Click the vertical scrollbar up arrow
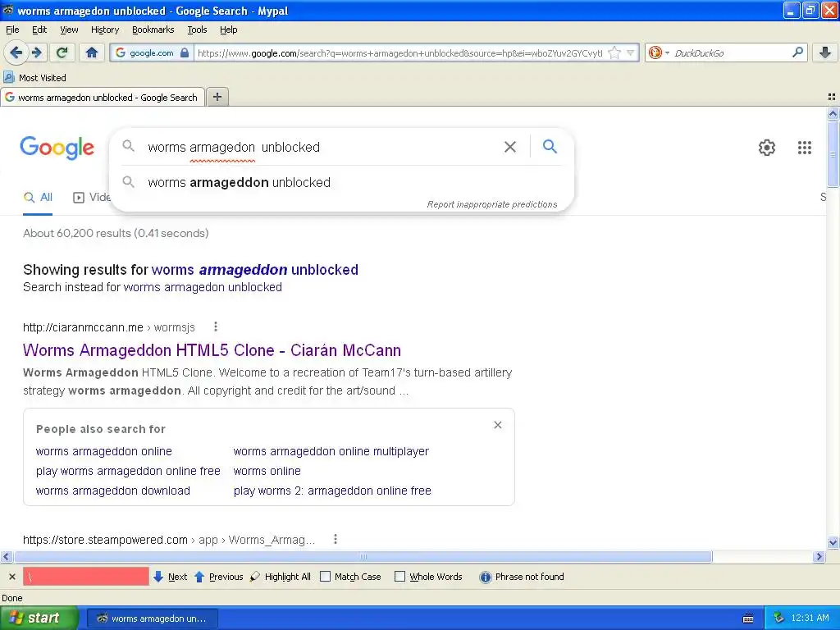 click(x=833, y=113)
